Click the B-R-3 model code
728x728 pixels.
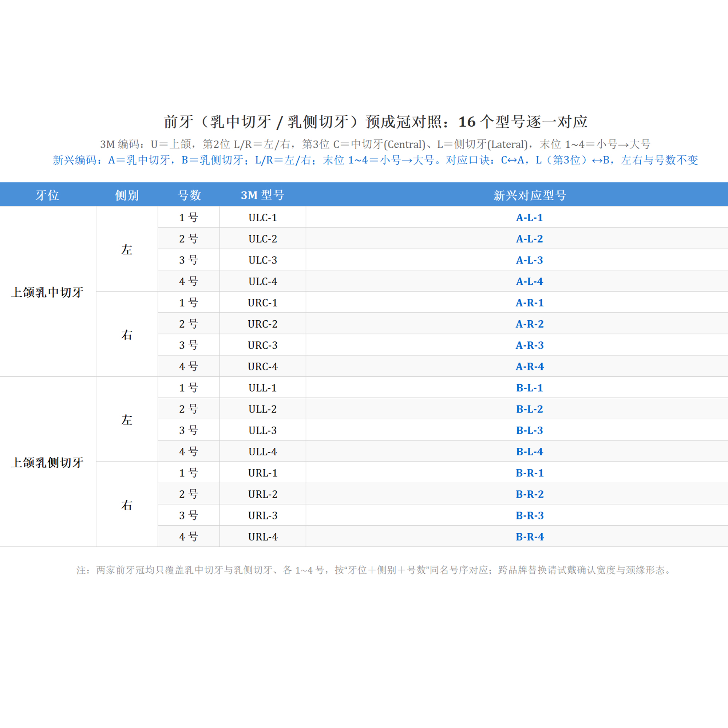coord(529,515)
